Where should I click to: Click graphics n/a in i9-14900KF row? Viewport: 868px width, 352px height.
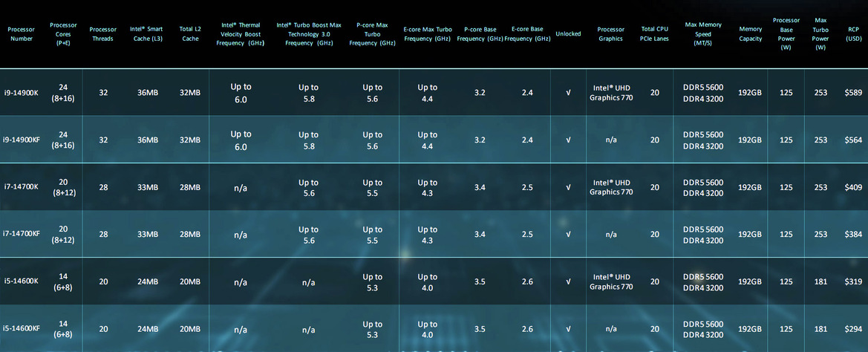tap(611, 140)
